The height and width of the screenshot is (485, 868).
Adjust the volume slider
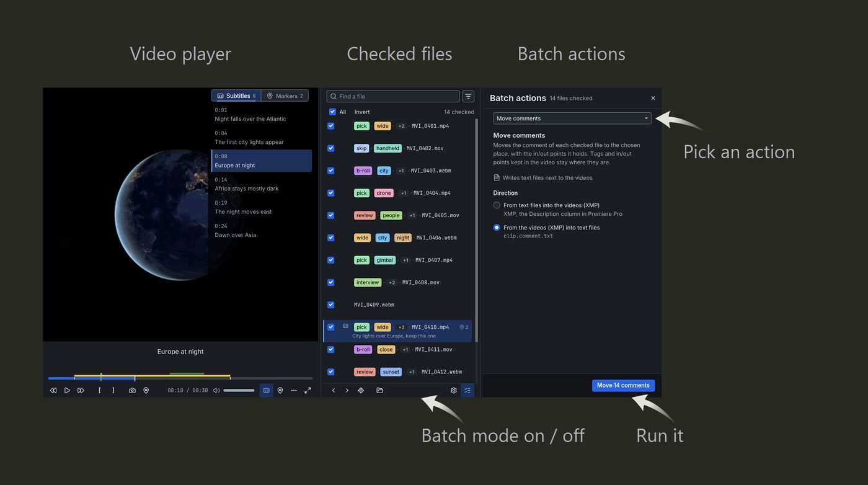[x=239, y=390]
